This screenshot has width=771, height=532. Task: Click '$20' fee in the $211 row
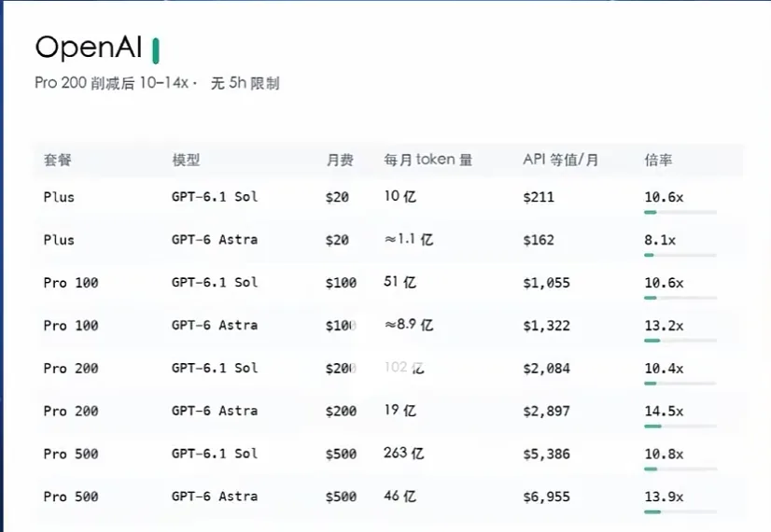tap(337, 197)
